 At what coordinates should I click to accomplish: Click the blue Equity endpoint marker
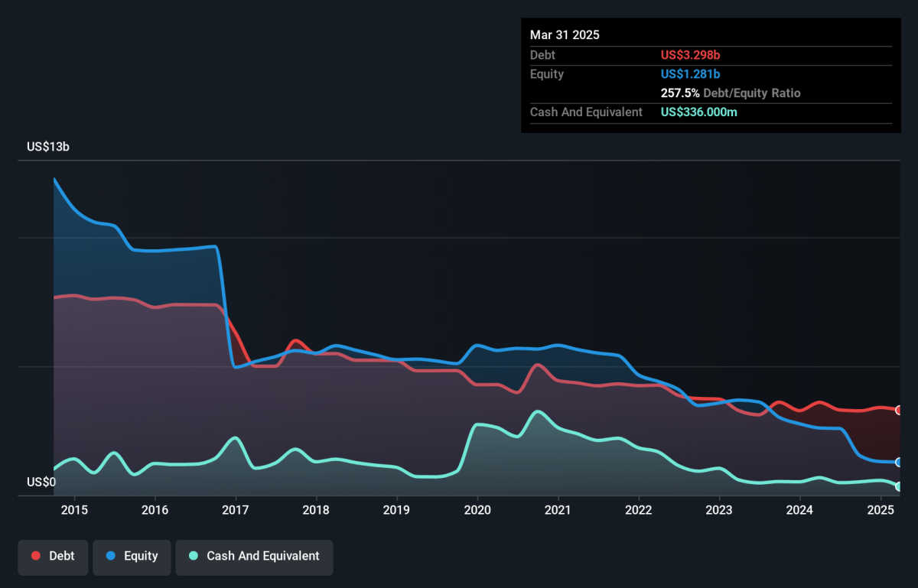[x=899, y=463]
